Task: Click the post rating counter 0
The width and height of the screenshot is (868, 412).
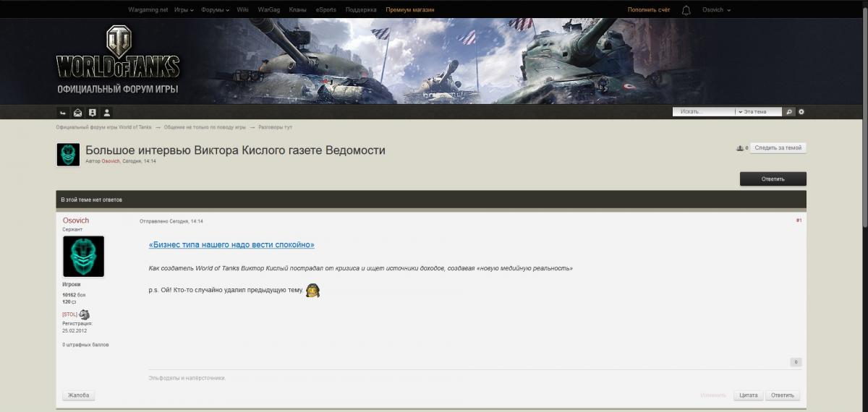Action: 796,362
